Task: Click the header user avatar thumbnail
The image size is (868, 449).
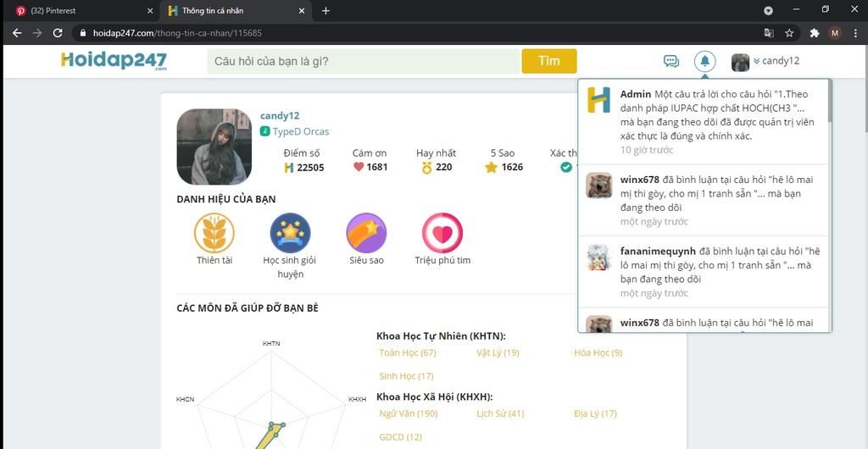Action: [x=740, y=63]
